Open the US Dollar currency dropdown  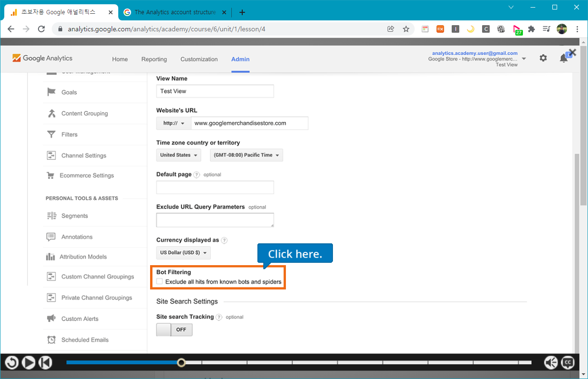[183, 253]
